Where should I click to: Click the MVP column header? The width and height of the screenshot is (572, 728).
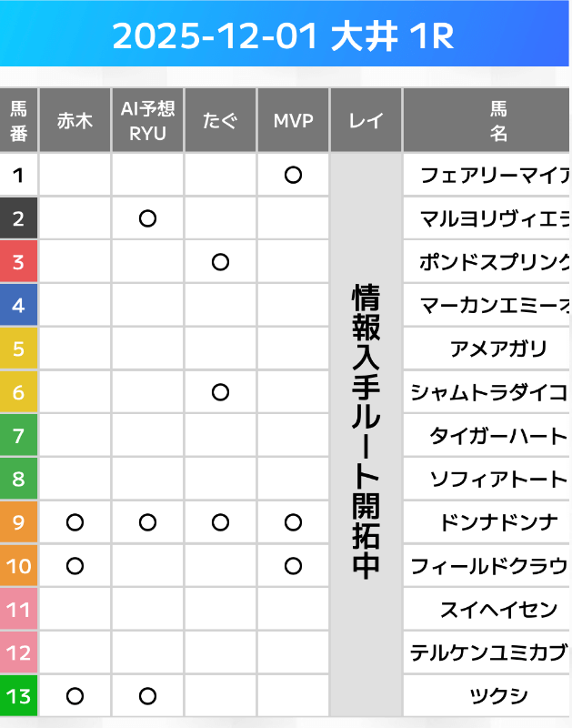click(x=293, y=120)
